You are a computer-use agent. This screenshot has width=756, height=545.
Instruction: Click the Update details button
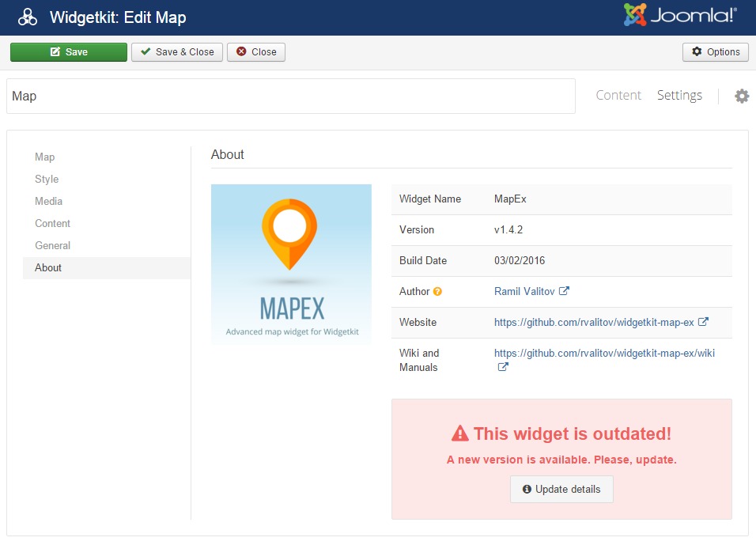click(561, 489)
